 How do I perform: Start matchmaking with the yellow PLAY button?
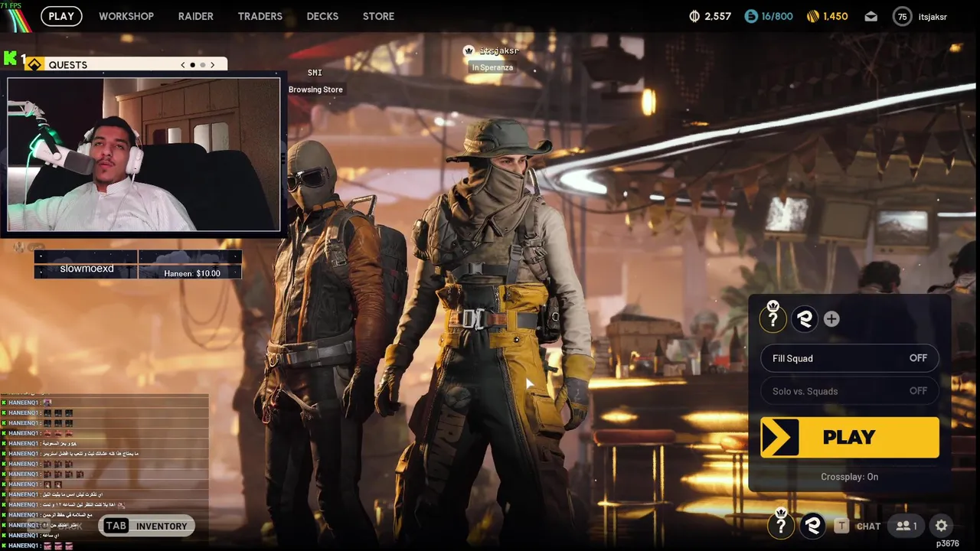pyautogui.click(x=850, y=437)
